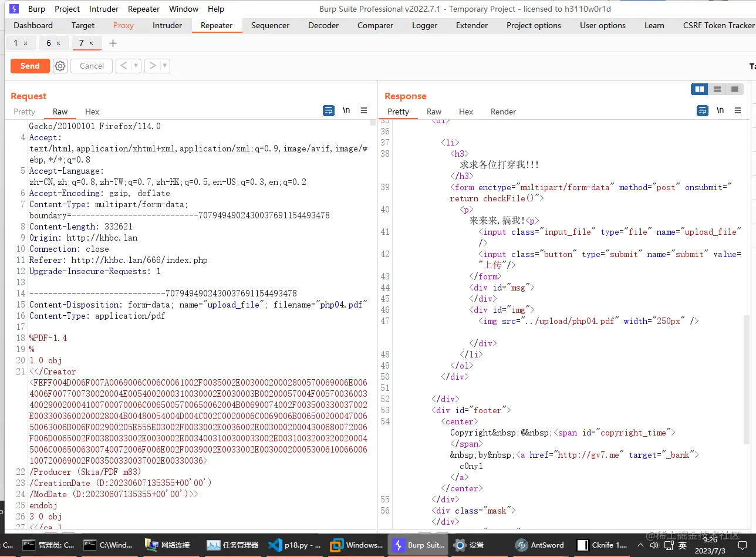Open Response panel hamburger options menu

(x=738, y=110)
